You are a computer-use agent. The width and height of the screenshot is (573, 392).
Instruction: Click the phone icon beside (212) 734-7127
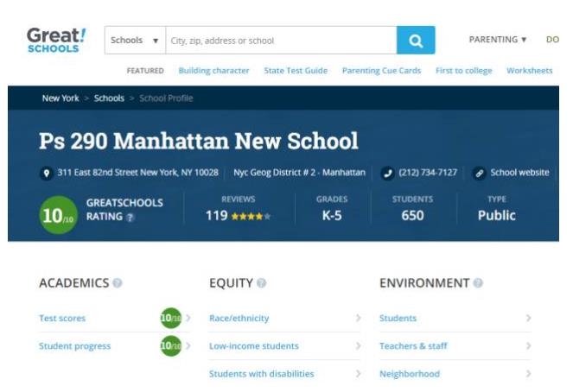(x=387, y=173)
